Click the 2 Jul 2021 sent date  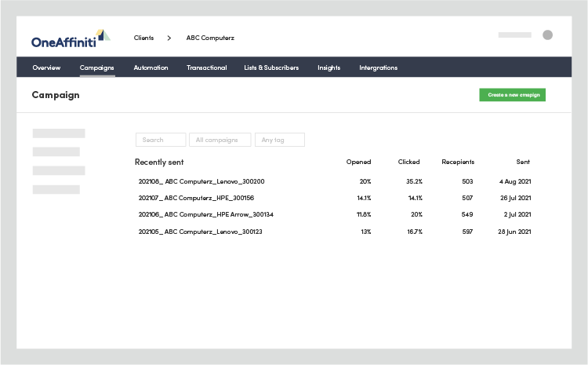click(x=517, y=214)
